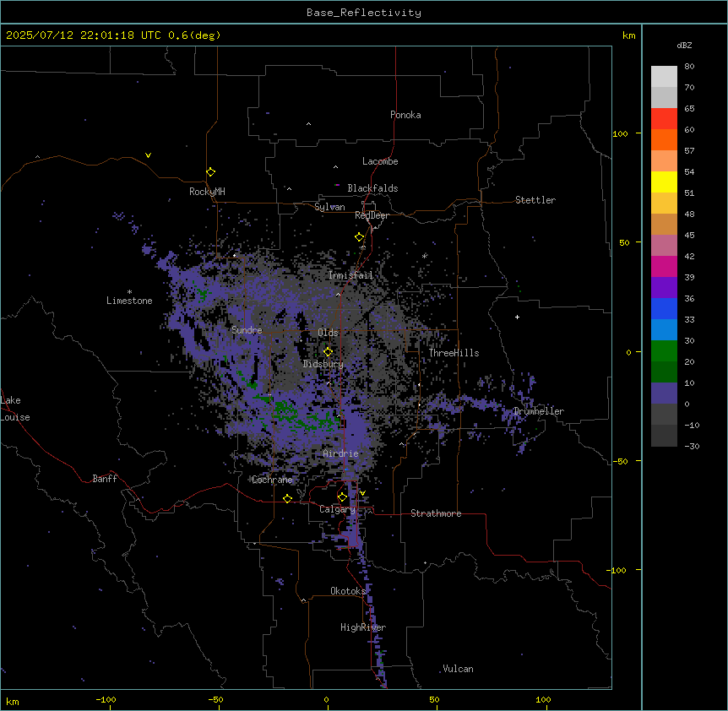Screen dimensions: 728x711
Task: Click the slate purple 0–10 dBZ legend swatch
Action: pos(664,393)
